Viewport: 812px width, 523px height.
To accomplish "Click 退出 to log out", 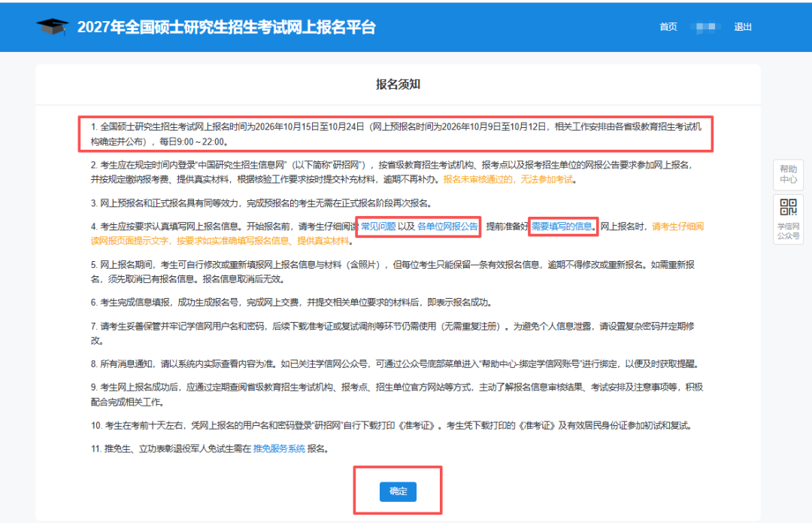I will tap(743, 27).
